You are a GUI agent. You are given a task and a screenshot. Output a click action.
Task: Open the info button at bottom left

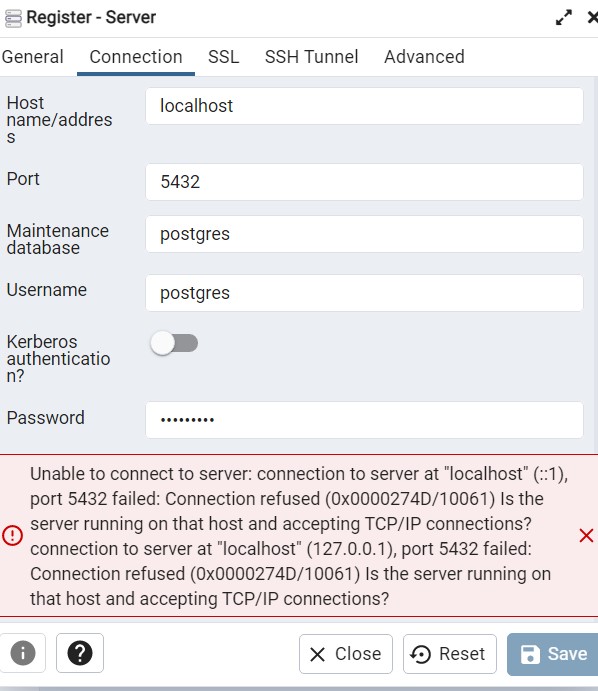coord(22,653)
